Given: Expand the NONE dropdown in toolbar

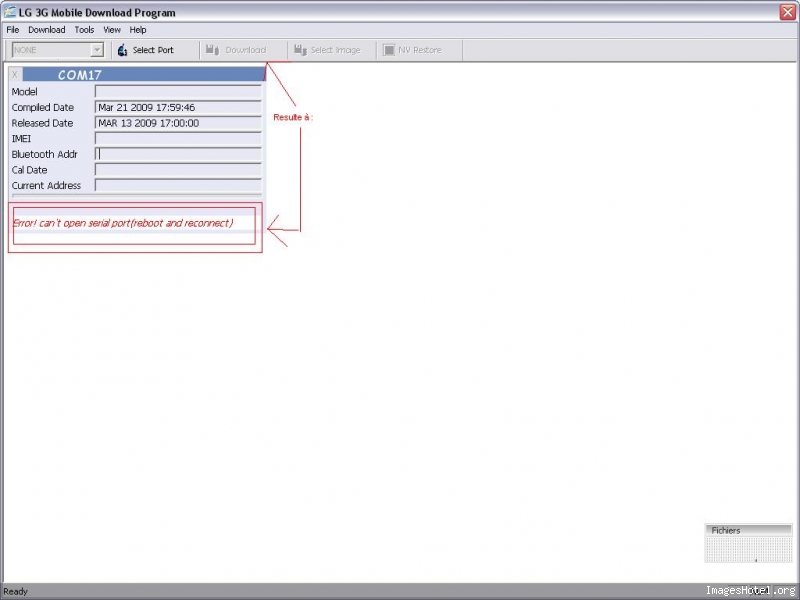Looking at the screenshot, I should (x=96, y=50).
